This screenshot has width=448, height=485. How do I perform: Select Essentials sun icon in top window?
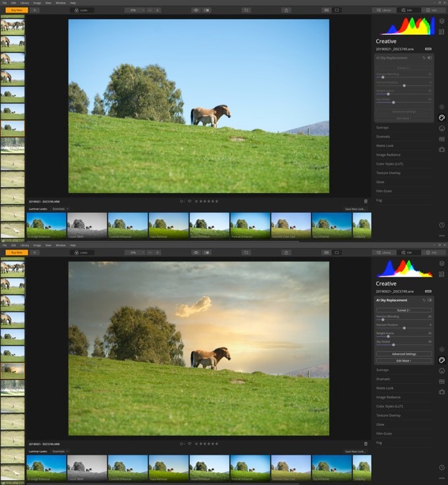[441, 107]
